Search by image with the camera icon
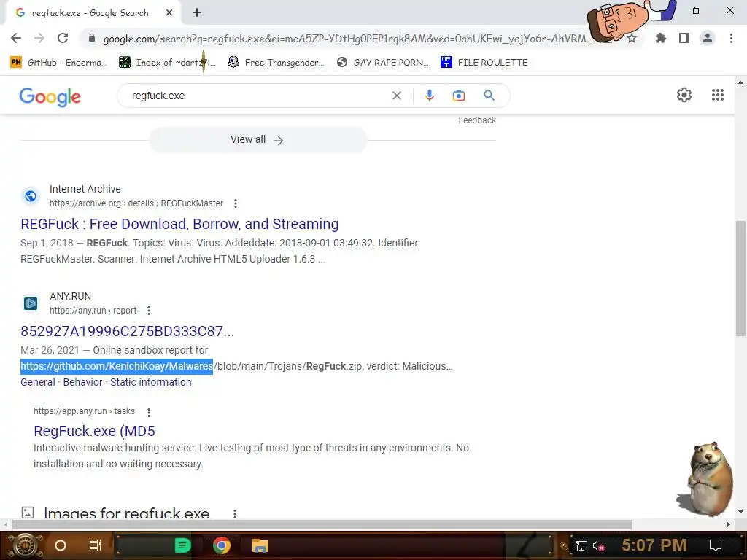Viewport: 747px width, 560px height. point(458,96)
